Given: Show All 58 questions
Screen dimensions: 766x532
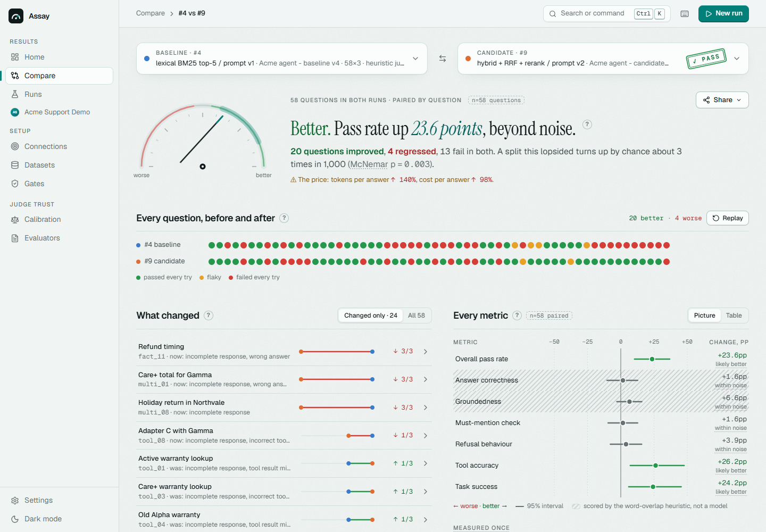Looking at the screenshot, I should (x=417, y=315).
